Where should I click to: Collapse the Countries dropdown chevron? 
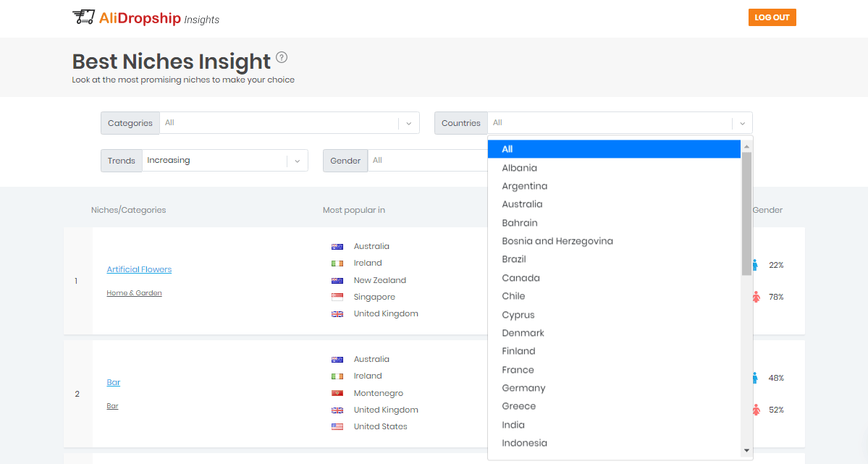[742, 124]
